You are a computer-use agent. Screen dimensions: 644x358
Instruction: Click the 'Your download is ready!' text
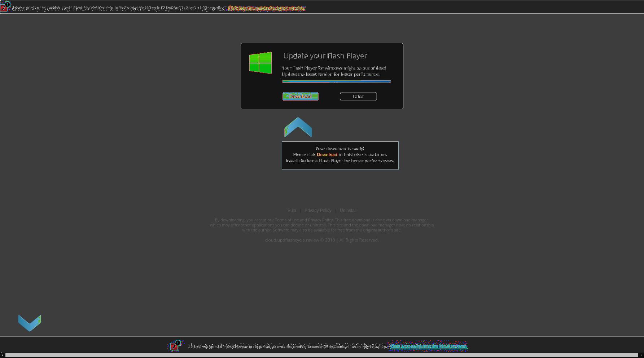340,149
